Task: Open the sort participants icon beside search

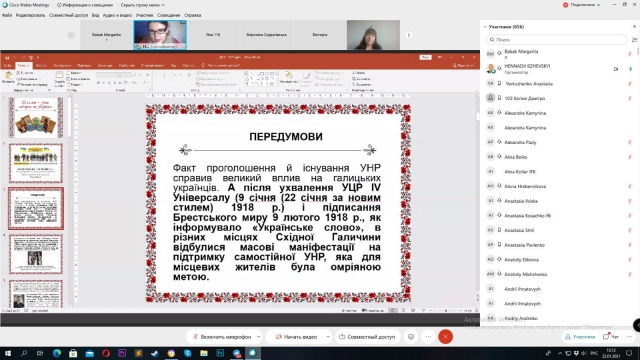Action: click(x=634, y=40)
